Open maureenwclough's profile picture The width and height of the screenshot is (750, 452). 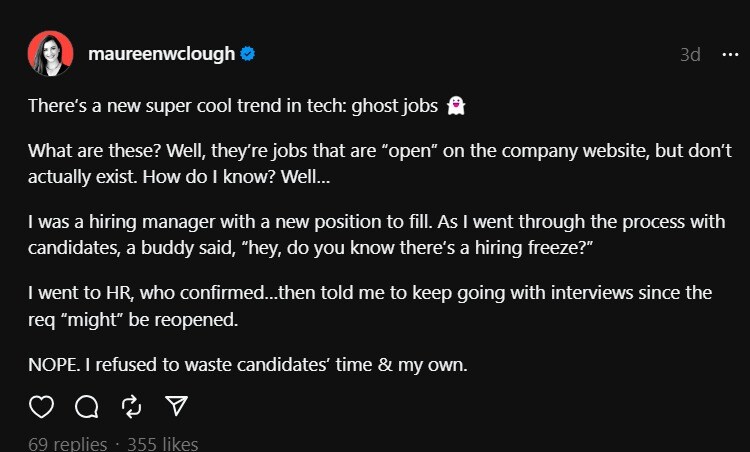coord(50,54)
